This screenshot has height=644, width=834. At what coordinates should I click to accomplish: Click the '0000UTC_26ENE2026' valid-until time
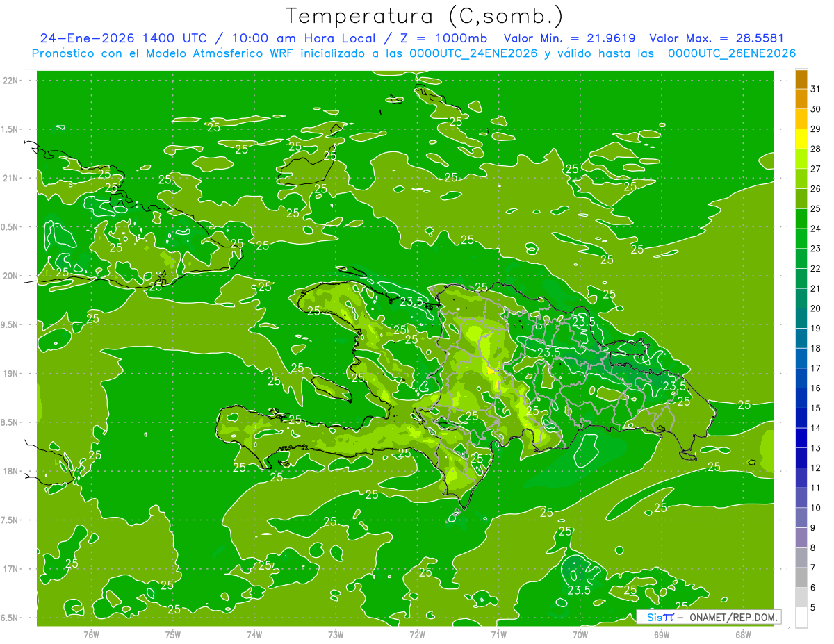point(731,53)
